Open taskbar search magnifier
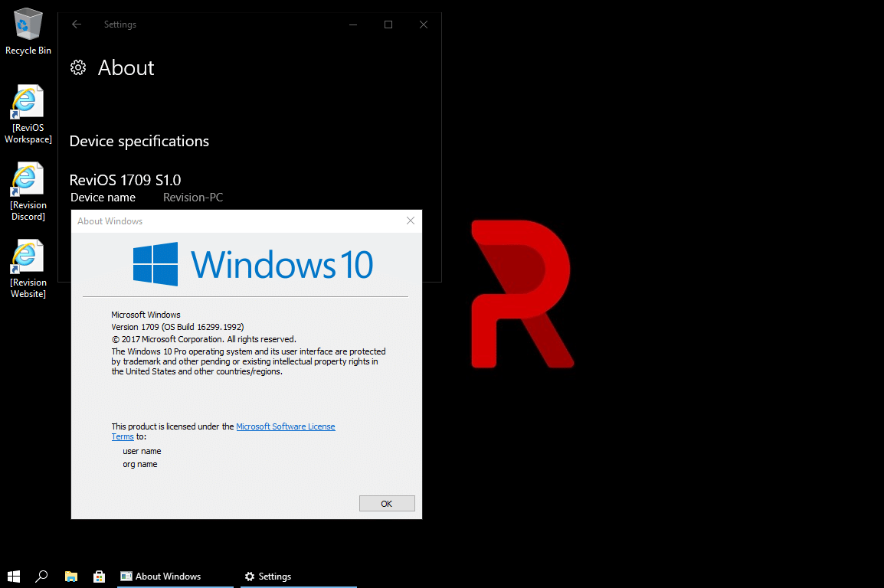Image resolution: width=884 pixels, height=588 pixels. tap(41, 577)
